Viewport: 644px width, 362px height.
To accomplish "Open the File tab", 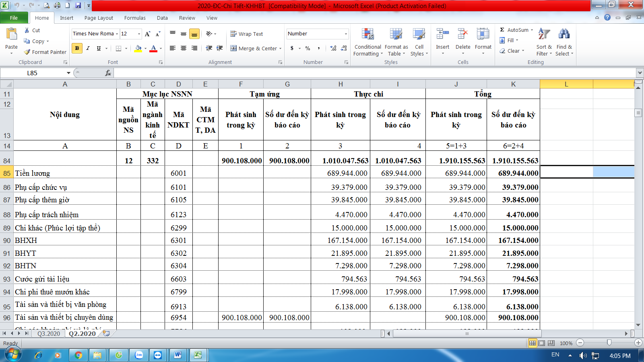I will coord(14,18).
